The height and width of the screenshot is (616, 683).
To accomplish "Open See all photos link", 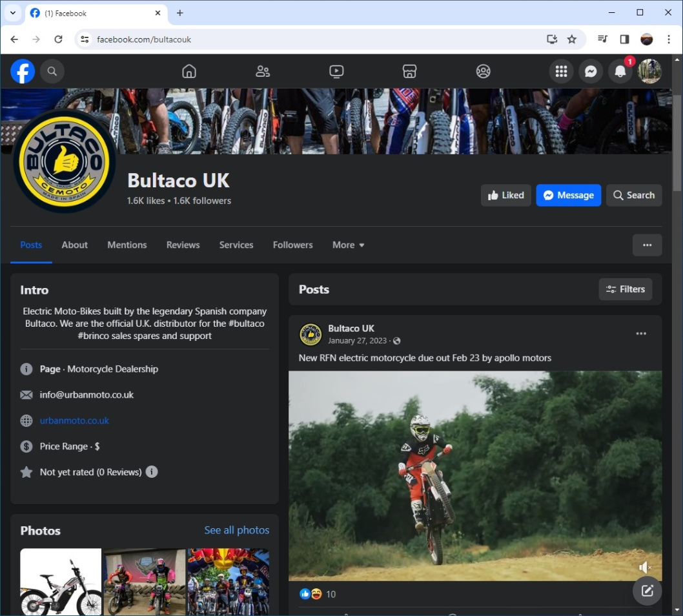I will 237,529.
